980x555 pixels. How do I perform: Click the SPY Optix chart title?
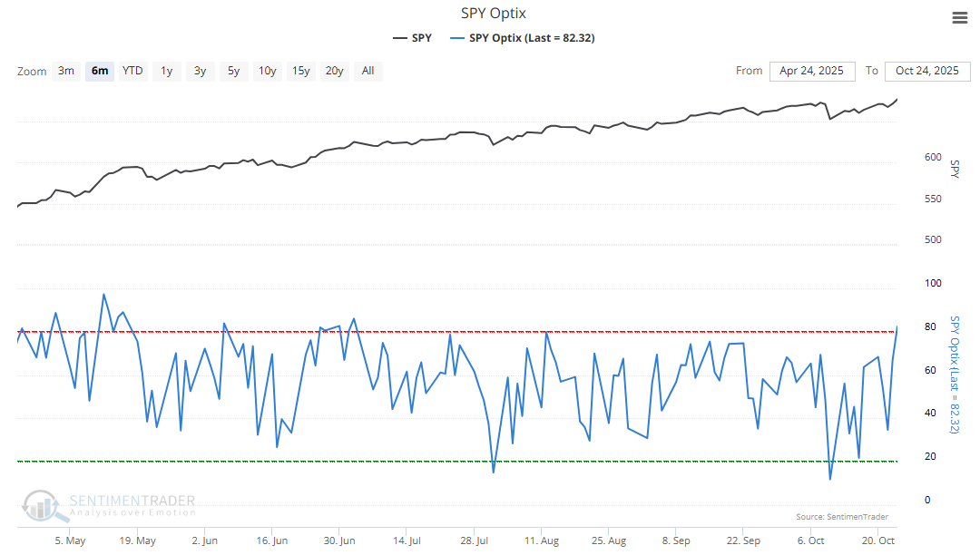point(493,13)
